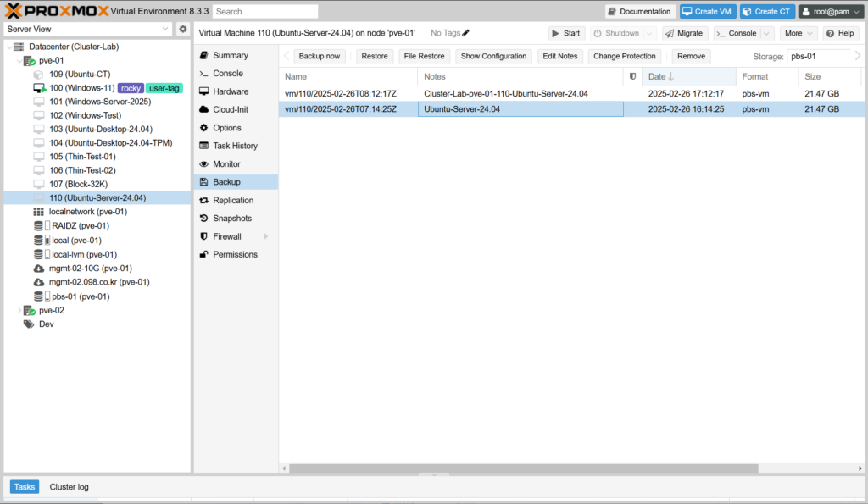
Task: Select the Tasks tab
Action: (x=25, y=487)
